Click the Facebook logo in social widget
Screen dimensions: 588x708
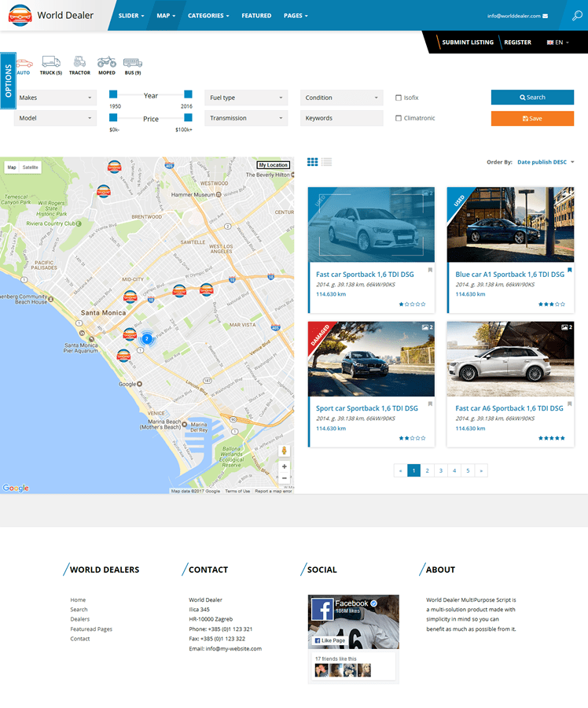point(322,610)
